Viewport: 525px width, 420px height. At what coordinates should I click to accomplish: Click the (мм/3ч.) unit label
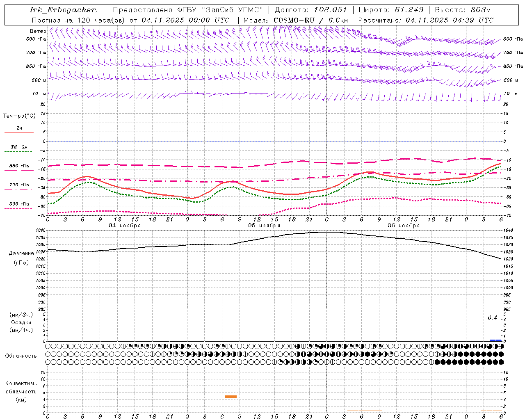pos(21,315)
